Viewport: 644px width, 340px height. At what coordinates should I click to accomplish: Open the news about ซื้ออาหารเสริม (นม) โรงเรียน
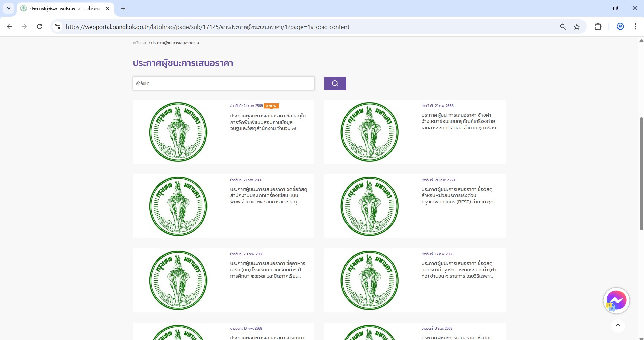click(x=268, y=270)
